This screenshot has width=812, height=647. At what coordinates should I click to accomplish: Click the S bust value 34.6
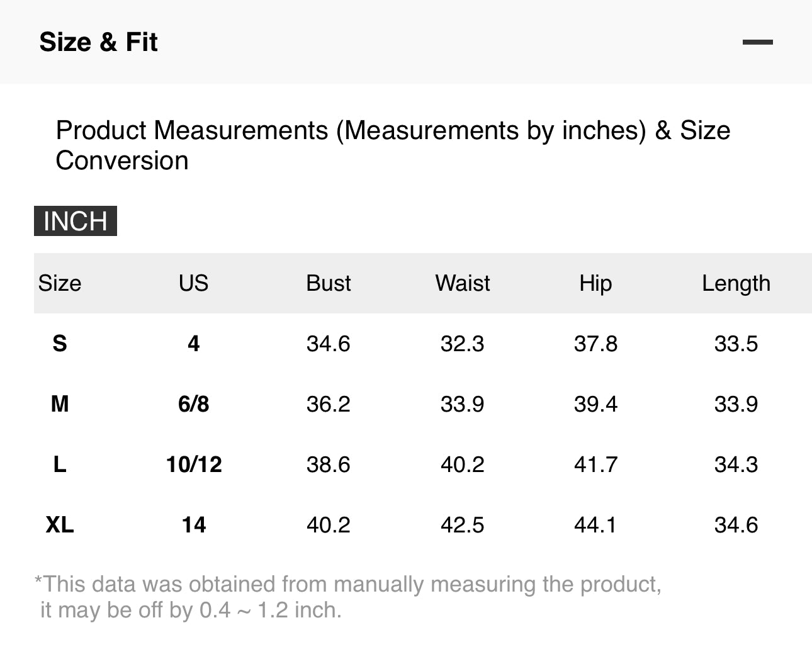329,344
